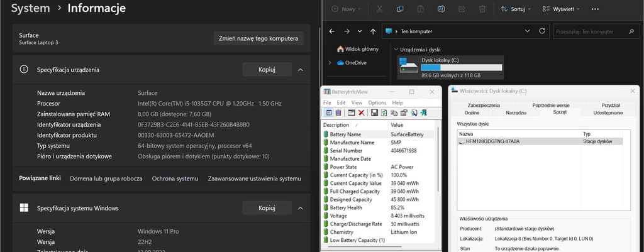Open the Help menu in BatteryInfoView

pos(397,102)
